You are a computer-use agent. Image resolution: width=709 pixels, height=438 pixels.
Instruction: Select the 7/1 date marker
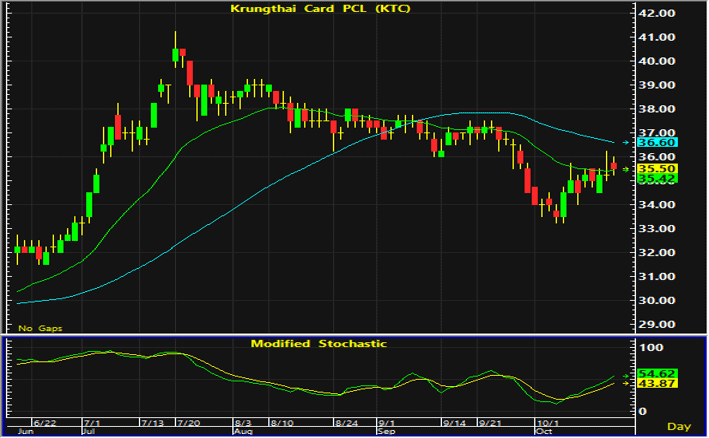pyautogui.click(x=92, y=423)
